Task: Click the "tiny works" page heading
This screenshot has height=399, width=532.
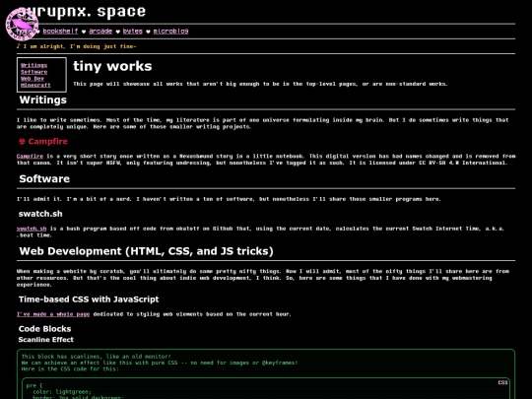Action: pyautogui.click(x=112, y=66)
